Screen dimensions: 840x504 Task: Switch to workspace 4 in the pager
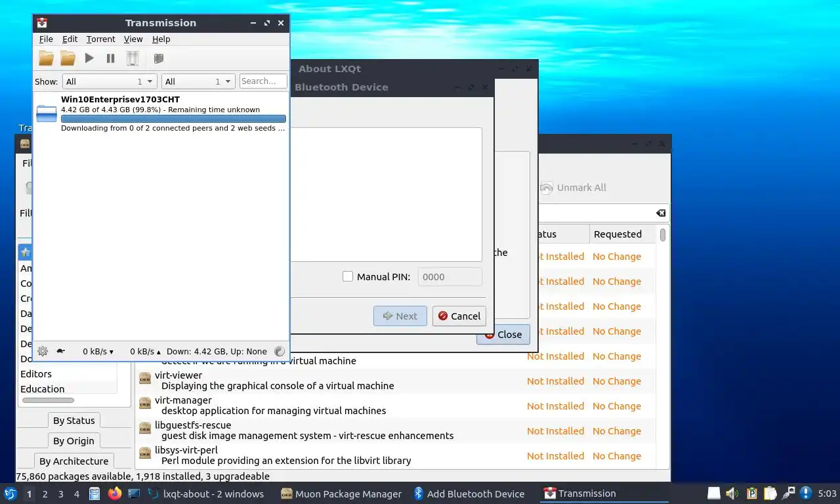(77, 494)
